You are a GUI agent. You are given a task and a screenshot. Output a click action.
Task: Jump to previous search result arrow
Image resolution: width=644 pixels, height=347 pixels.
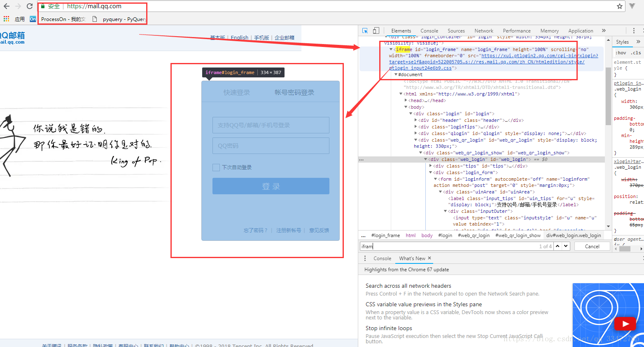point(558,246)
